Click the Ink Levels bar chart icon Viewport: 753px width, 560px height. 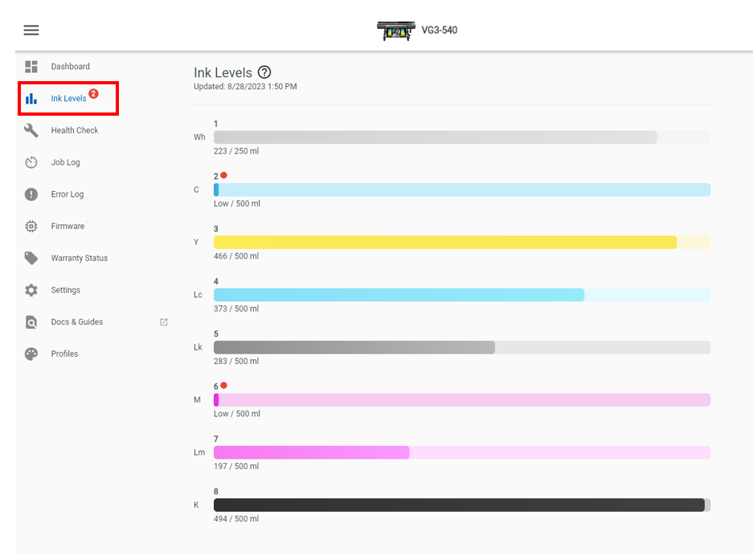pyautogui.click(x=31, y=99)
